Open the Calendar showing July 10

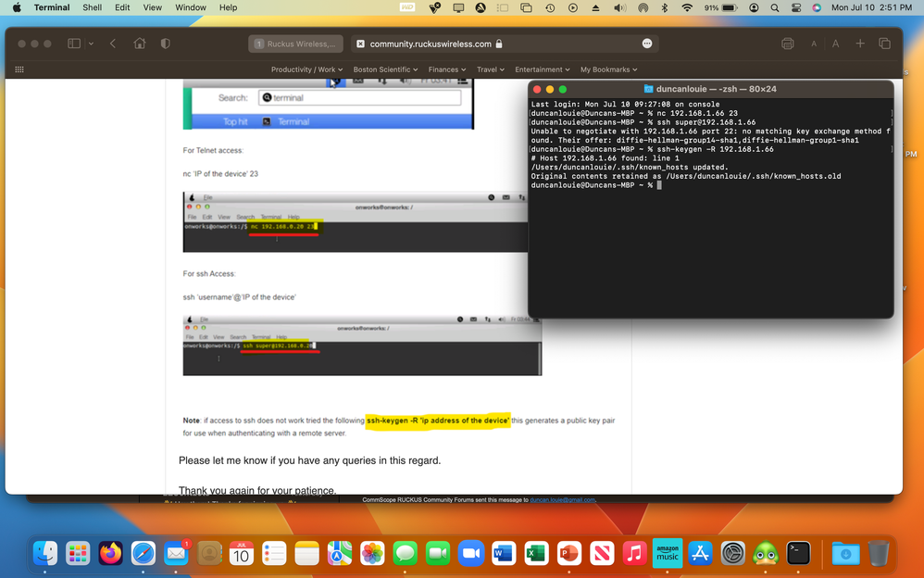point(241,553)
